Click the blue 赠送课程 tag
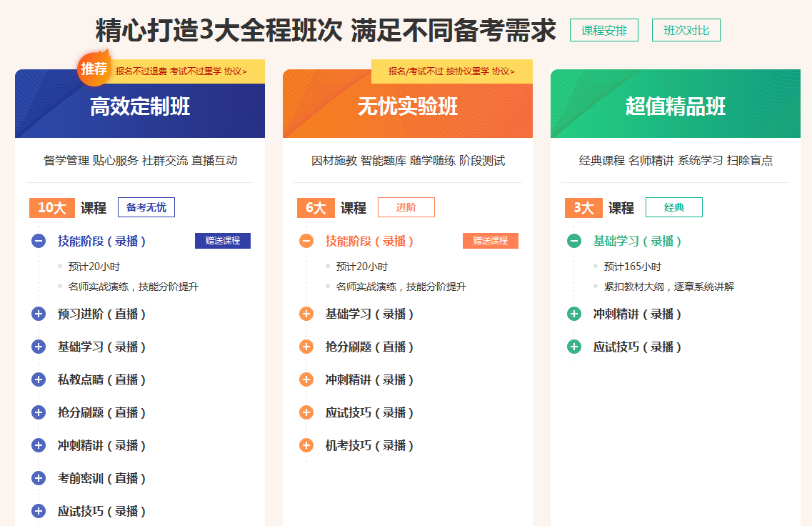812x526 pixels. pos(223,241)
